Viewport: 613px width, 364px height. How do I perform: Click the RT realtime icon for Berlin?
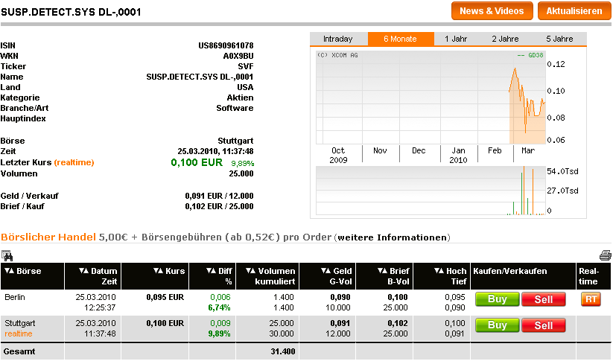click(x=591, y=299)
